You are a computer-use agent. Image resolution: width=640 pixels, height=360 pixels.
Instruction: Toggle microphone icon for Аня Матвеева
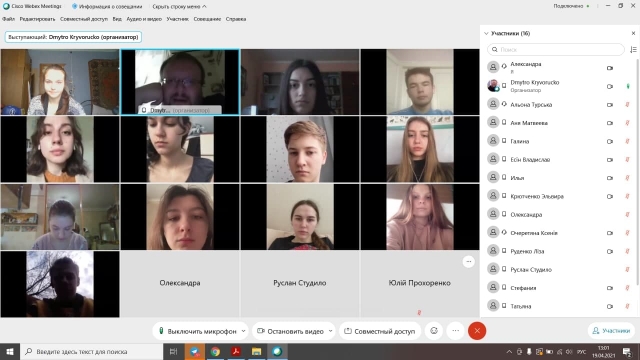click(x=627, y=123)
